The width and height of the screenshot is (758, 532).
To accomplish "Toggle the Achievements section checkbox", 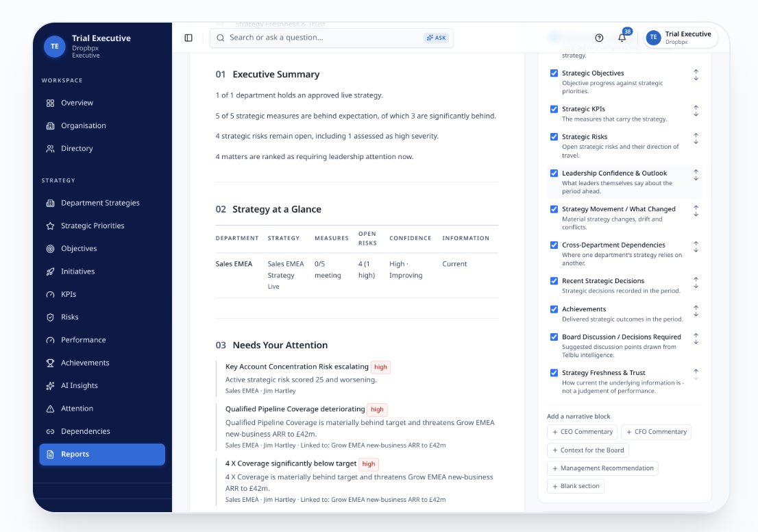I will pyautogui.click(x=554, y=309).
